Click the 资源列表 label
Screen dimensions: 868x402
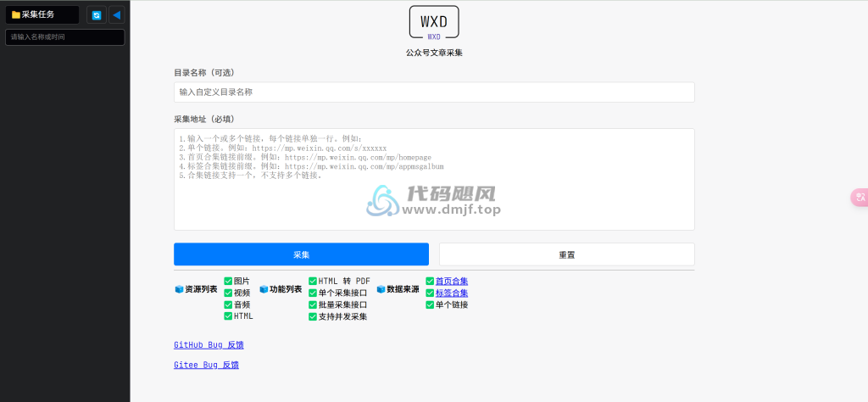(201, 289)
